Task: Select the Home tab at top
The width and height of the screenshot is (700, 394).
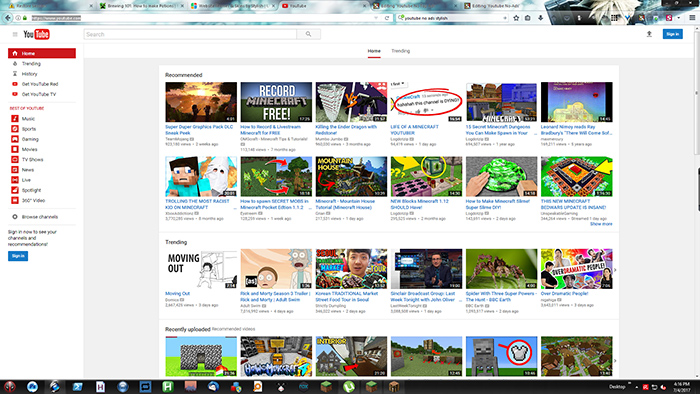Action: click(374, 51)
